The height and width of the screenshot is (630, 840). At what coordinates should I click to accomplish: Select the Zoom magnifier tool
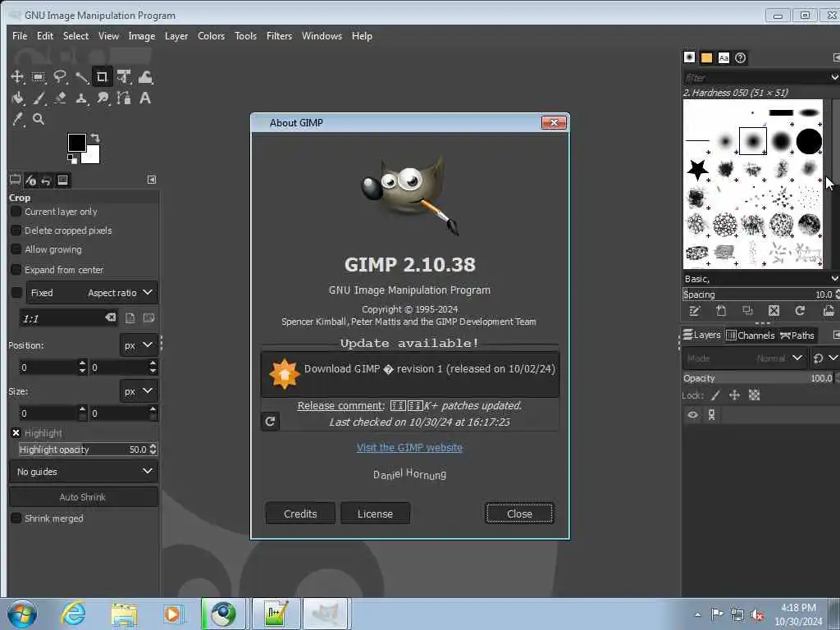(x=39, y=119)
